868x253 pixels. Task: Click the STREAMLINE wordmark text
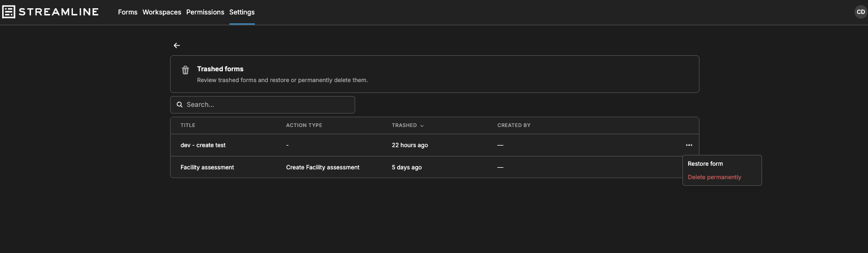pos(58,12)
